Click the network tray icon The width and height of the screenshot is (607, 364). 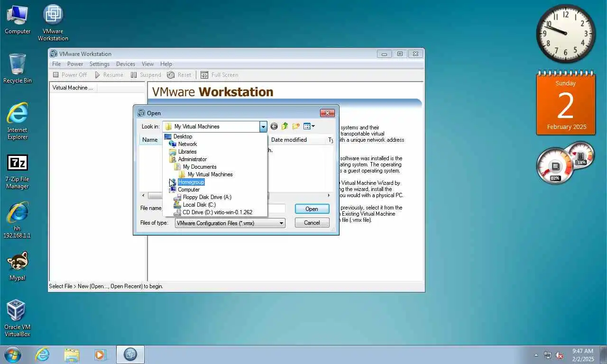(548, 355)
